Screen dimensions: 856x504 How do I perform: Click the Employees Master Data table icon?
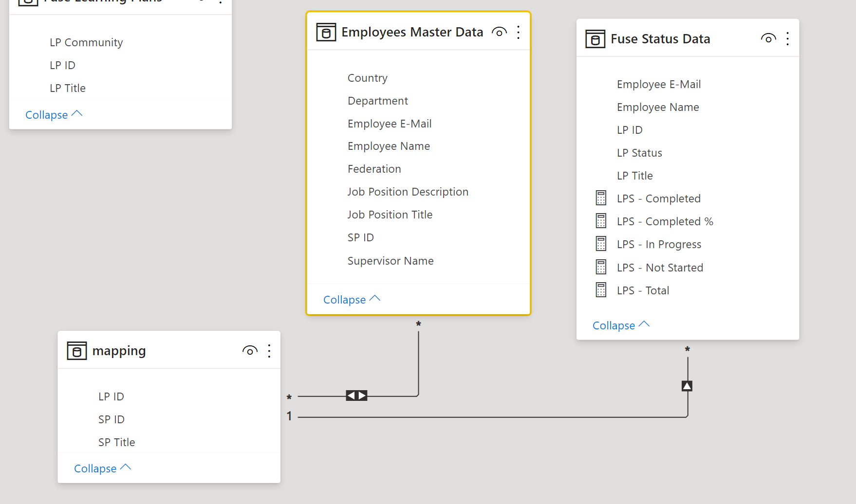tap(326, 32)
